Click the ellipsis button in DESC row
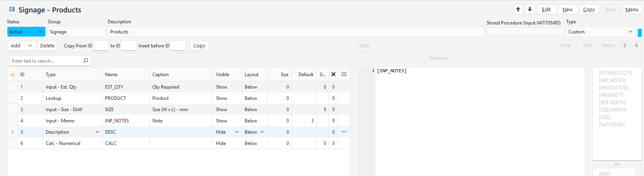Screen dimensions: 644x176 tap(344, 132)
